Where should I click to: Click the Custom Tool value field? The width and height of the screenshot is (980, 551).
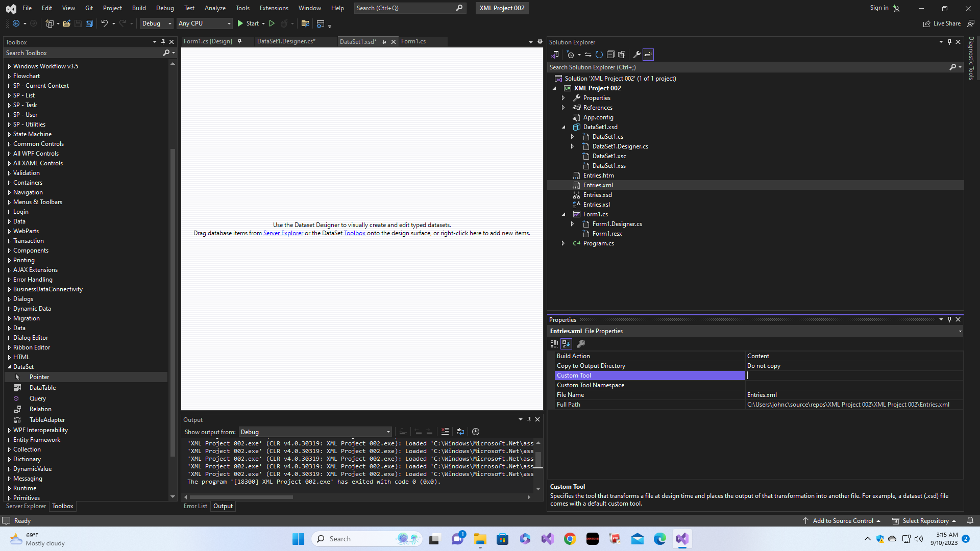(x=854, y=375)
